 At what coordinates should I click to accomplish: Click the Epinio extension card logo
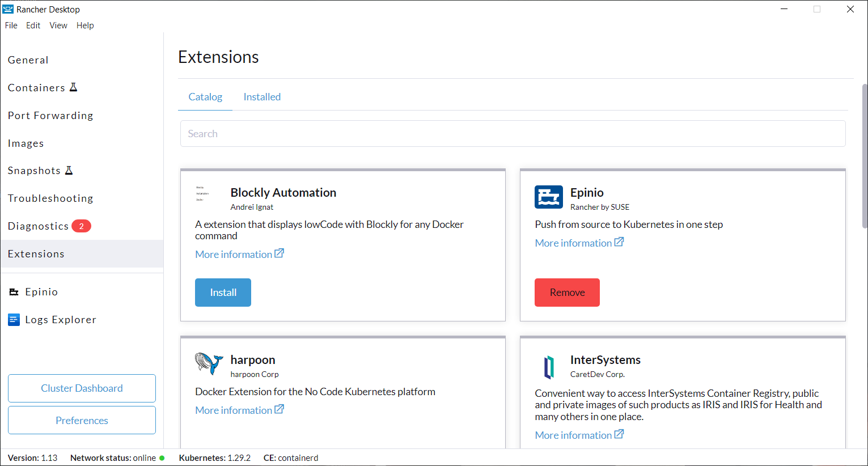(x=549, y=197)
